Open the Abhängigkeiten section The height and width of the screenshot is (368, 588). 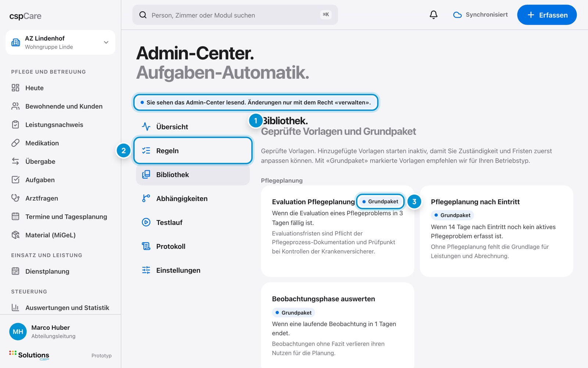tap(193, 198)
